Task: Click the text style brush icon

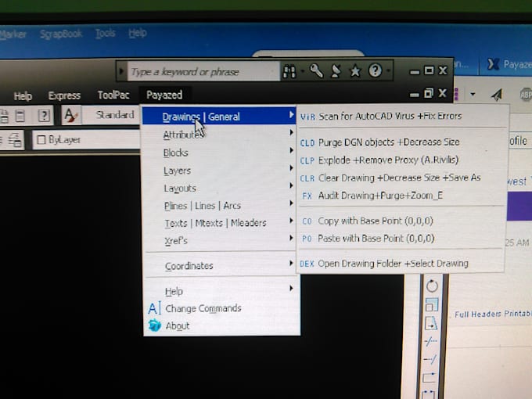Action: [70, 115]
